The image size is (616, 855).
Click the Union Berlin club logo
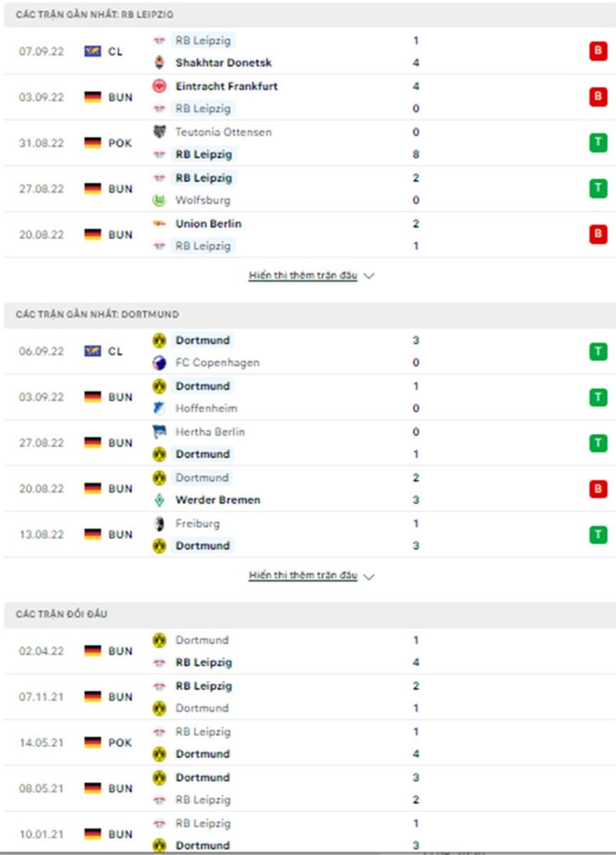tap(159, 224)
